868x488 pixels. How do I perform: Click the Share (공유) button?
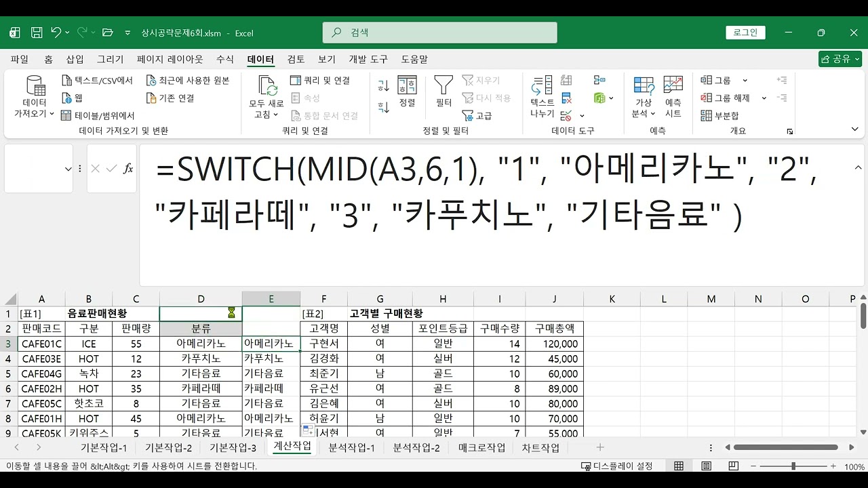(840, 59)
